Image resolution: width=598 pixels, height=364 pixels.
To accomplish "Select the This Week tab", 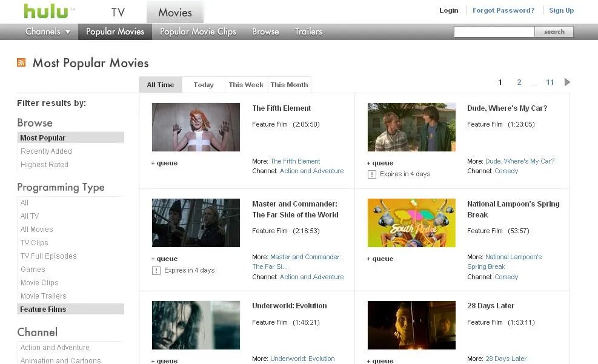I will coord(246,85).
